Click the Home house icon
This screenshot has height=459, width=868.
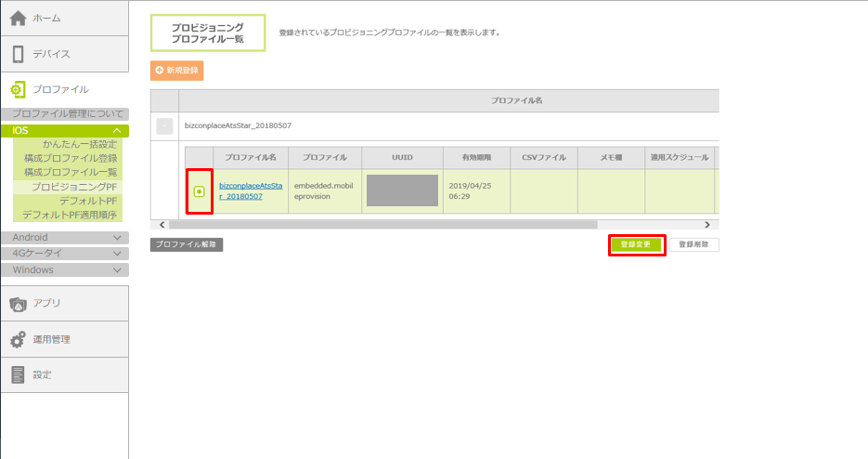[x=18, y=18]
